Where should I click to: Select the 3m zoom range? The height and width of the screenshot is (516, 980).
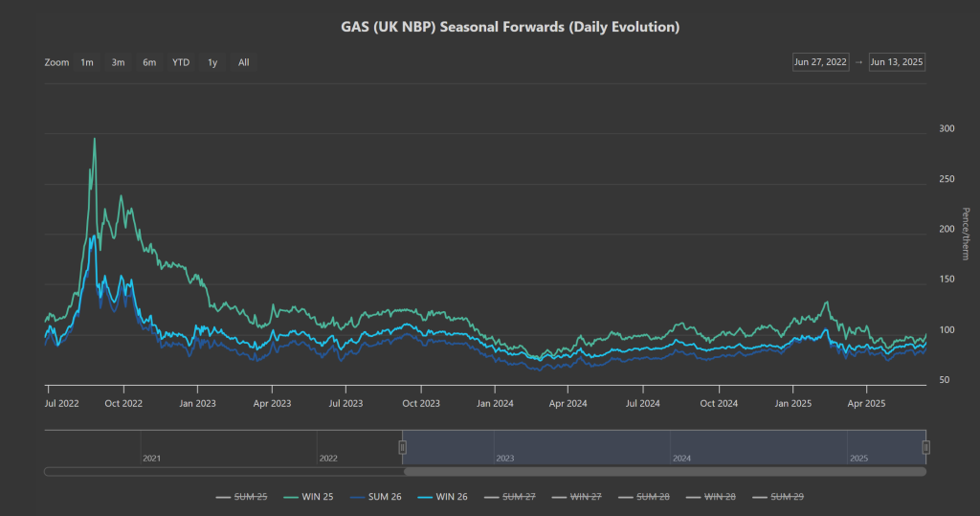pos(118,62)
